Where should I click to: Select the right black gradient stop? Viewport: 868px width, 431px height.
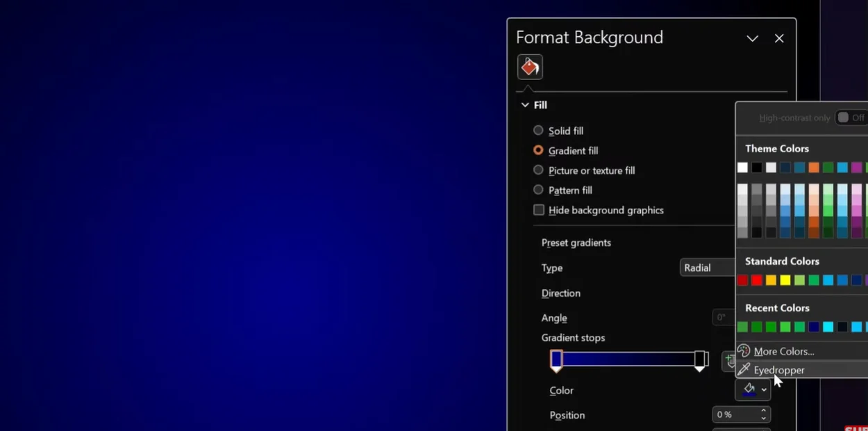700,359
